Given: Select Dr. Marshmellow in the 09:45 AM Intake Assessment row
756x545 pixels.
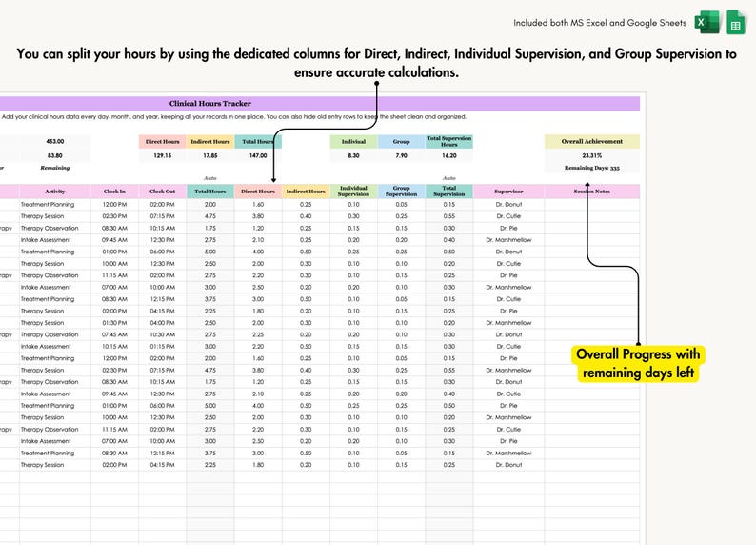Looking at the screenshot, I should click(508, 240).
